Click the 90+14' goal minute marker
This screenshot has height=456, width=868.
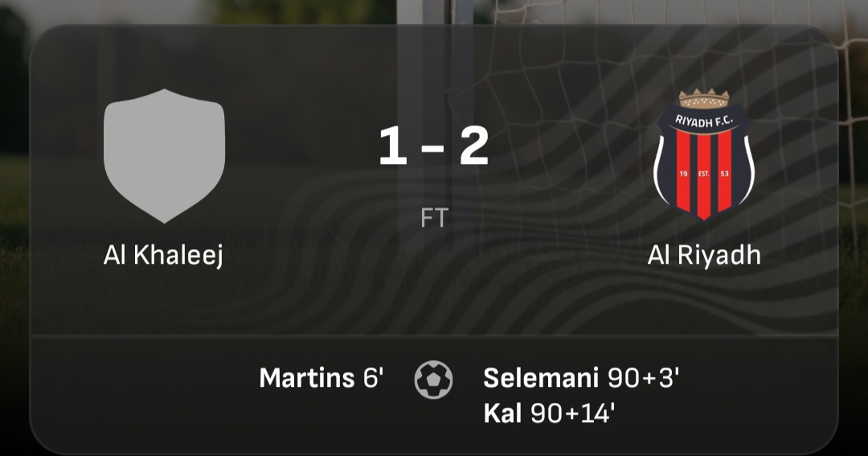tap(573, 413)
